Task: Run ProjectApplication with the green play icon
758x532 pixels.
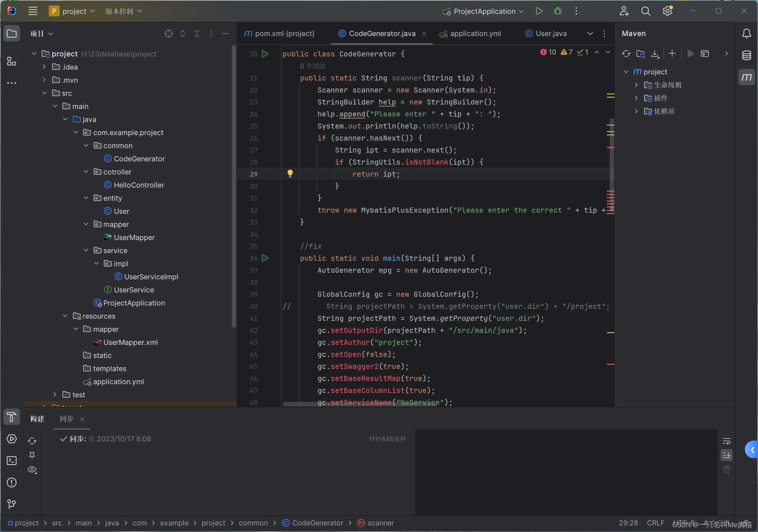Action: [x=539, y=11]
